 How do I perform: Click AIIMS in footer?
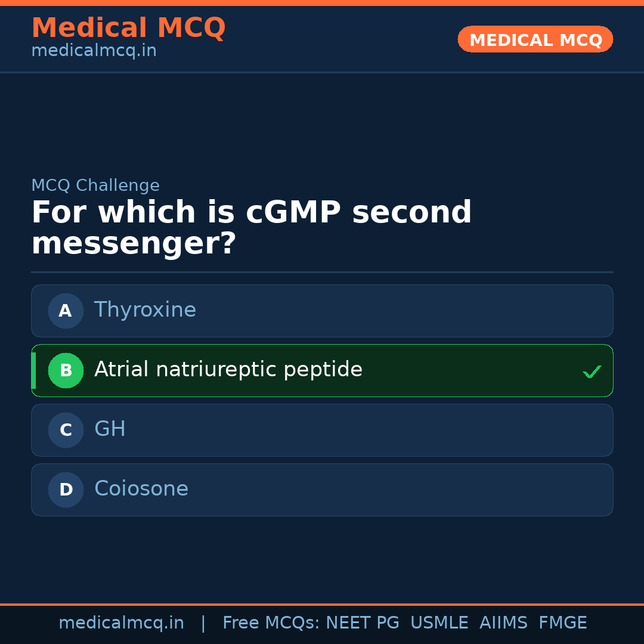[x=503, y=623]
